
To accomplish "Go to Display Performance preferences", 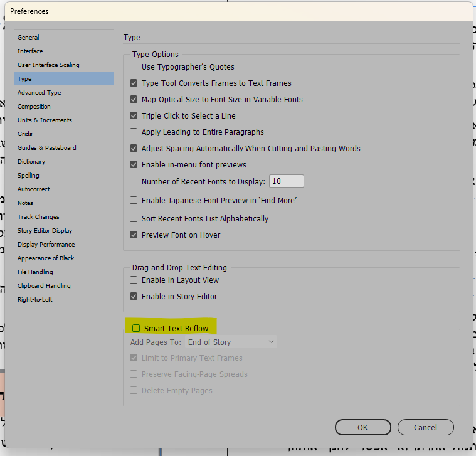I will 64,245.
